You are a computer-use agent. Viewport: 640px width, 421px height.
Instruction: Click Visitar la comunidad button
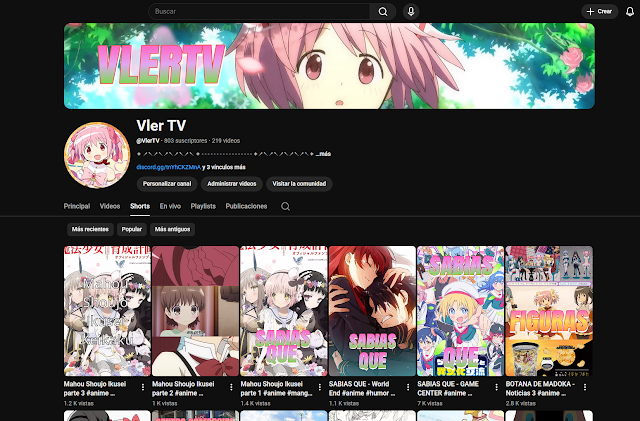tap(299, 184)
